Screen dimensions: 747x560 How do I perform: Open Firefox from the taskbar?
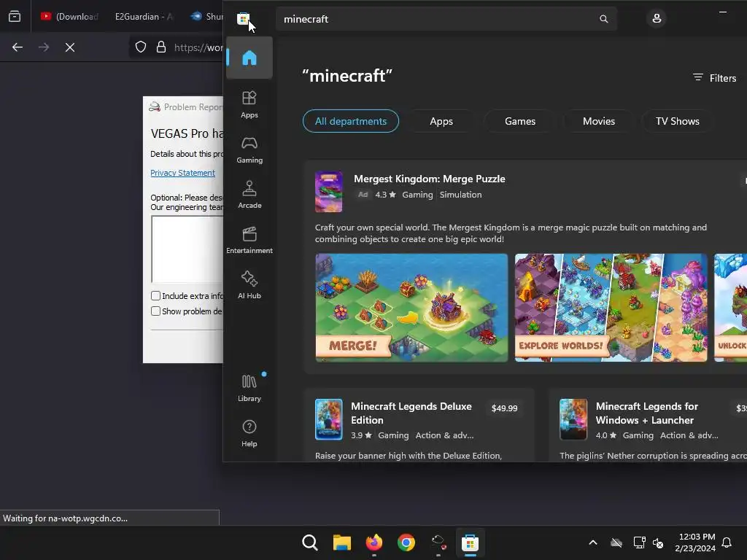[374, 542]
